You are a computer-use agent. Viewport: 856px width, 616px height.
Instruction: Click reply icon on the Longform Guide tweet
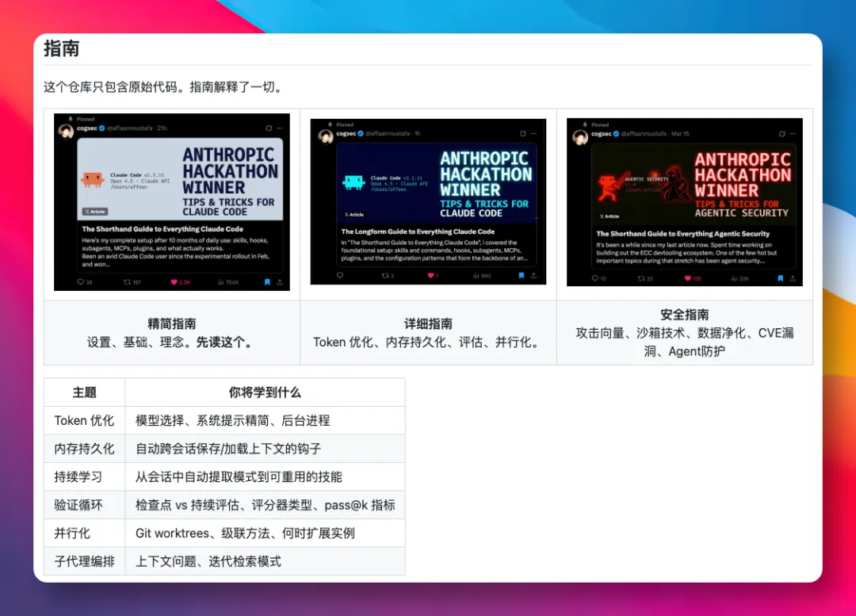point(340,275)
